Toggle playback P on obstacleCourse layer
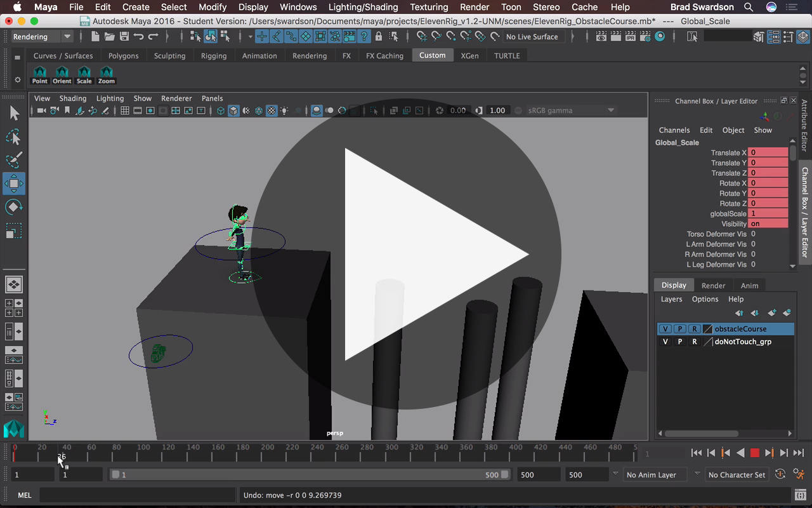The image size is (812, 508). 679,329
